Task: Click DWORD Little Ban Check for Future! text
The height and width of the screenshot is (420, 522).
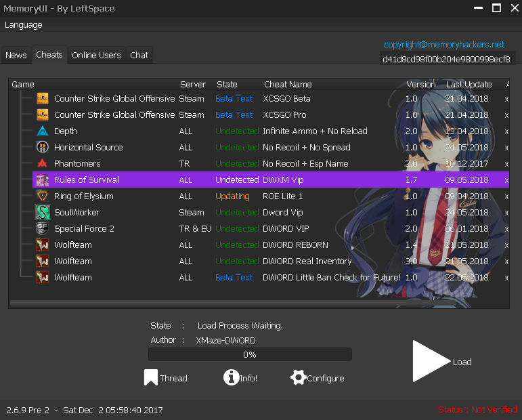Action: (332, 278)
